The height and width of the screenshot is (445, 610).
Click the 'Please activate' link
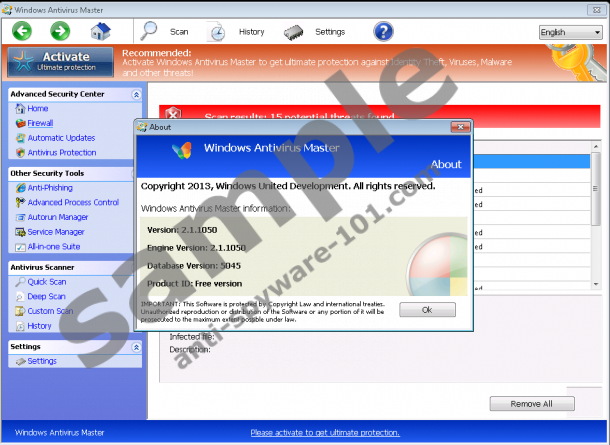point(325,433)
